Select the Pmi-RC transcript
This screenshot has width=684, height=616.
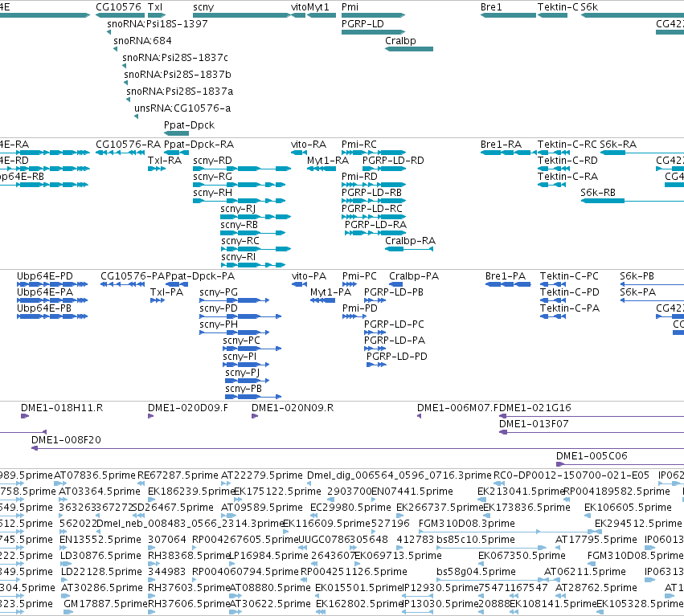click(359, 145)
